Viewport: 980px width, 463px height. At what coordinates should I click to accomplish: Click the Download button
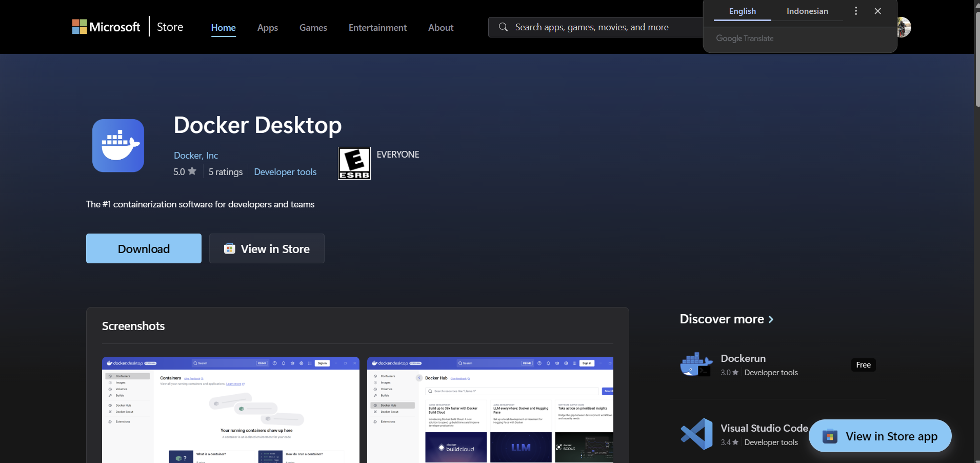tap(144, 248)
